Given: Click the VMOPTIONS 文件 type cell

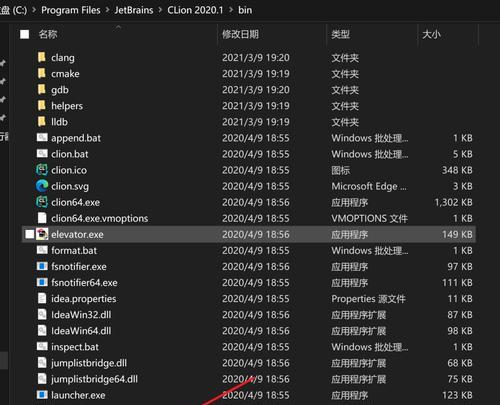Looking at the screenshot, I should click(369, 218).
